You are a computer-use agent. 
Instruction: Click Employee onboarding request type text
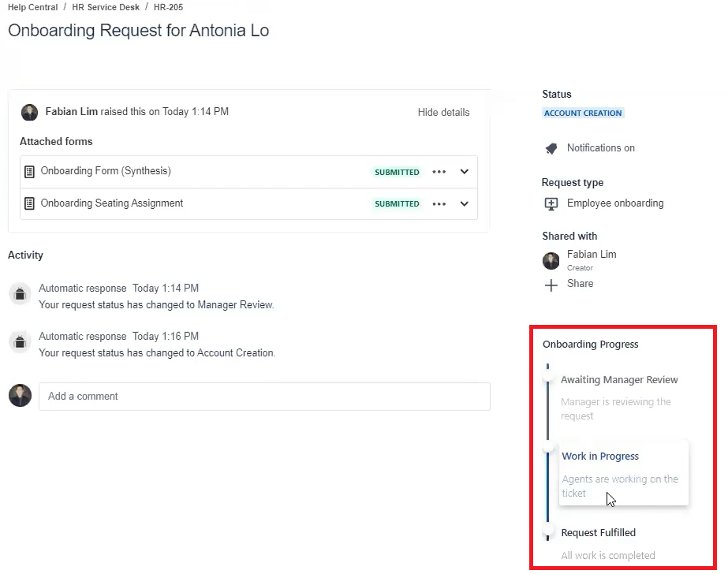[615, 203]
